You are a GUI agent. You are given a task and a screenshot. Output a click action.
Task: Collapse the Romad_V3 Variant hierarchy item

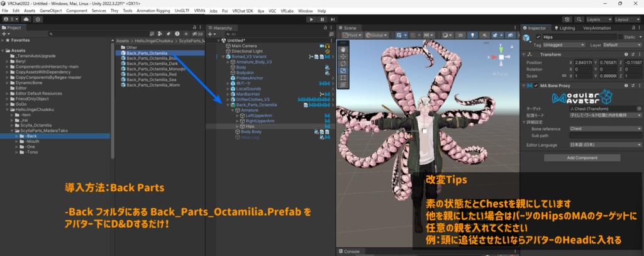(222, 57)
